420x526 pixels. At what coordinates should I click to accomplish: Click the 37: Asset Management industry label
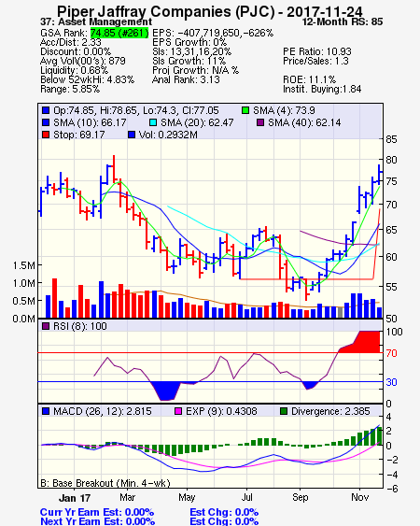[96, 21]
